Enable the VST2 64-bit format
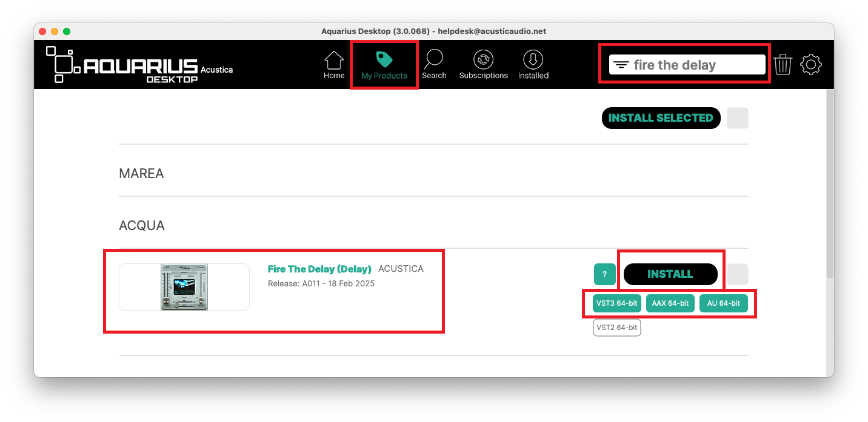 click(x=617, y=328)
